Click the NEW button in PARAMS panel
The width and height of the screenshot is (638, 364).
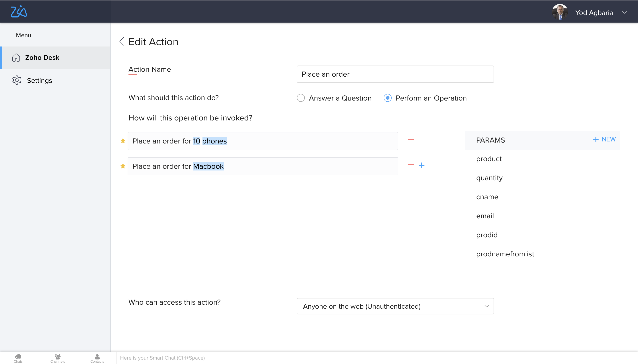point(604,139)
